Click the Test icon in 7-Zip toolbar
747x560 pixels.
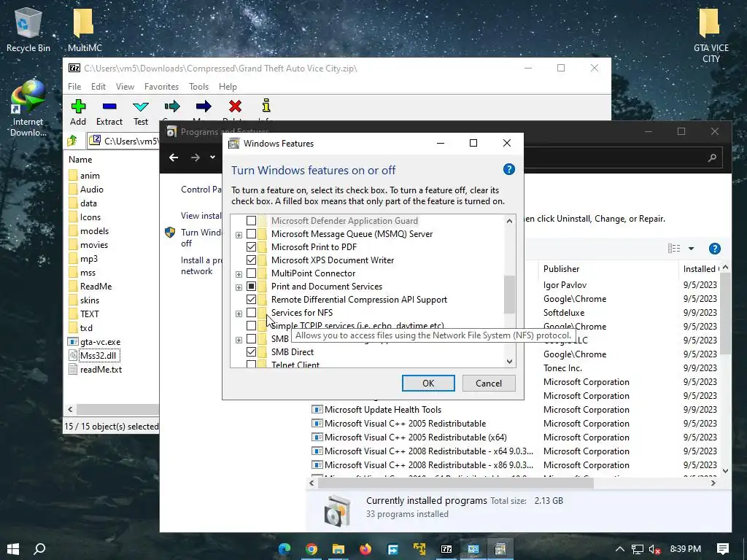141,106
